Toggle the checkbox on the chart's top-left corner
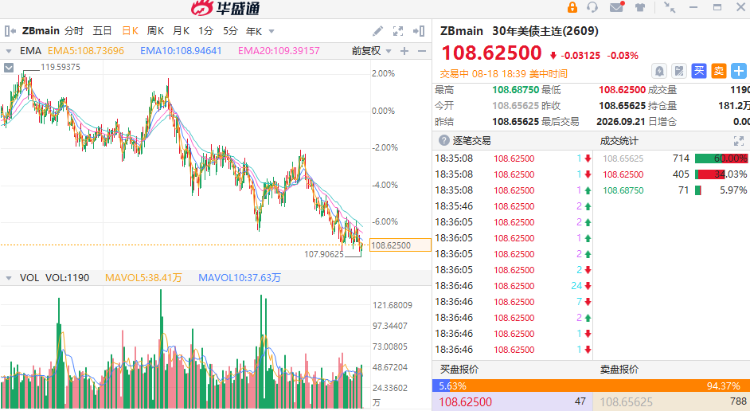 (x=9, y=67)
